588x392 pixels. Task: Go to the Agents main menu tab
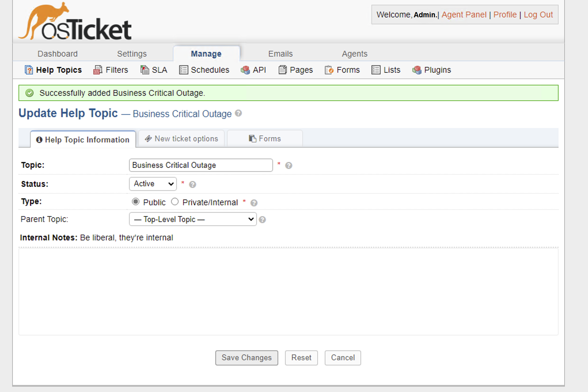tap(354, 54)
